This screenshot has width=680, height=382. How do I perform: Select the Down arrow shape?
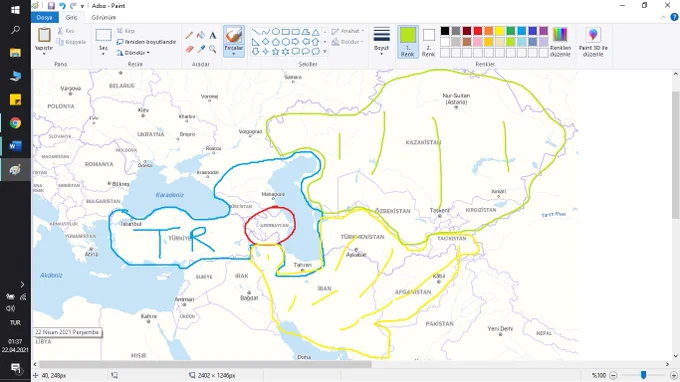255,52
